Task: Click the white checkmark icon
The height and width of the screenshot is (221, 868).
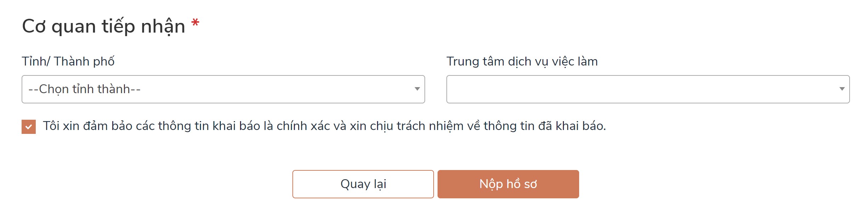Action: click(29, 127)
